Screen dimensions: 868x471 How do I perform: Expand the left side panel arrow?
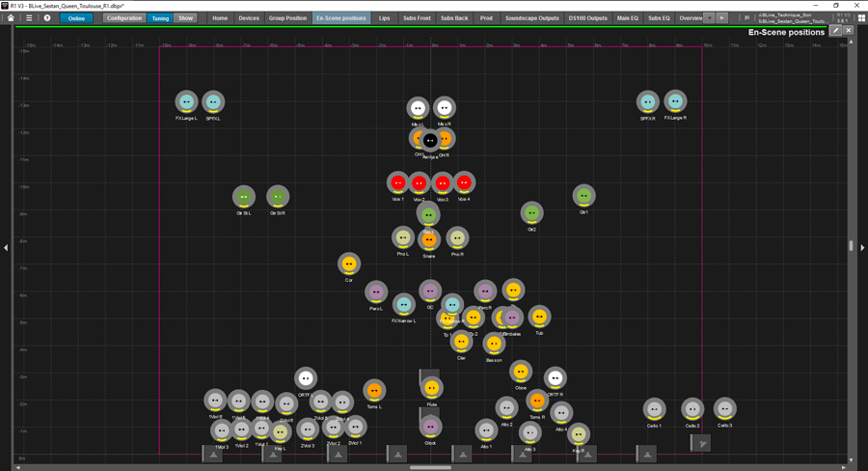(x=6, y=248)
